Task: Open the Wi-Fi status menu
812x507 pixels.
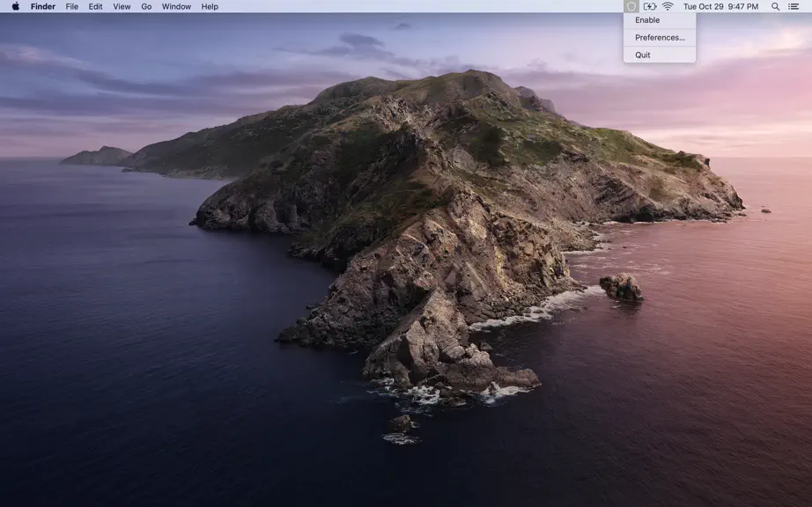Action: [x=668, y=6]
